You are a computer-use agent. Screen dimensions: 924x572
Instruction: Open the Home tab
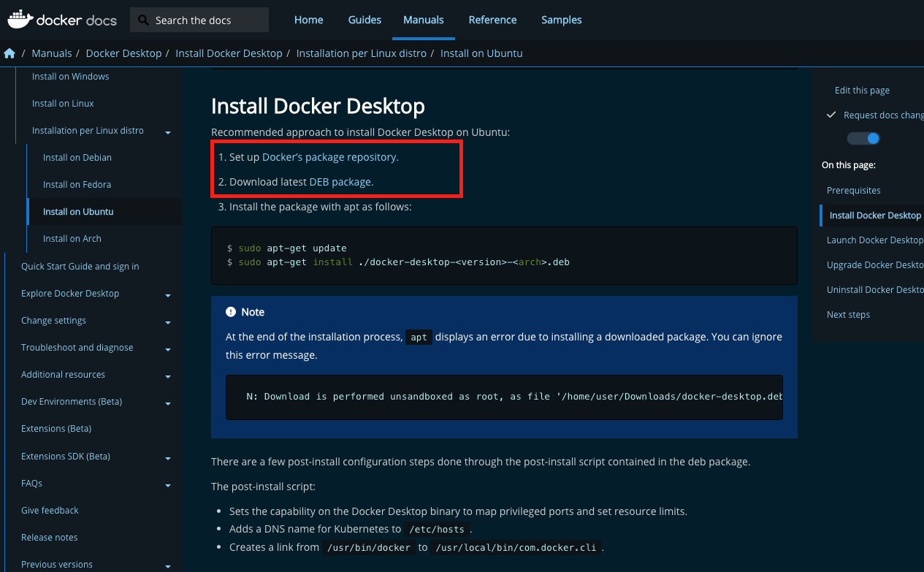click(308, 20)
